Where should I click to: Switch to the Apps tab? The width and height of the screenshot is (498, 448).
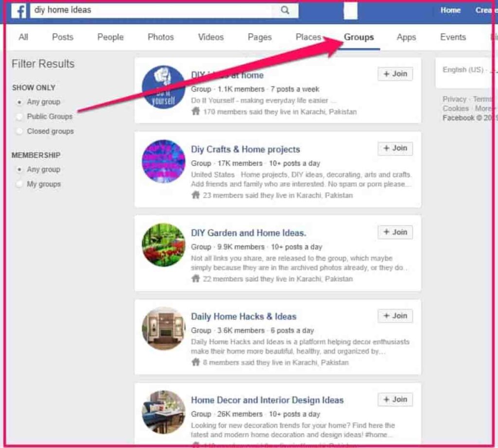pyautogui.click(x=406, y=37)
